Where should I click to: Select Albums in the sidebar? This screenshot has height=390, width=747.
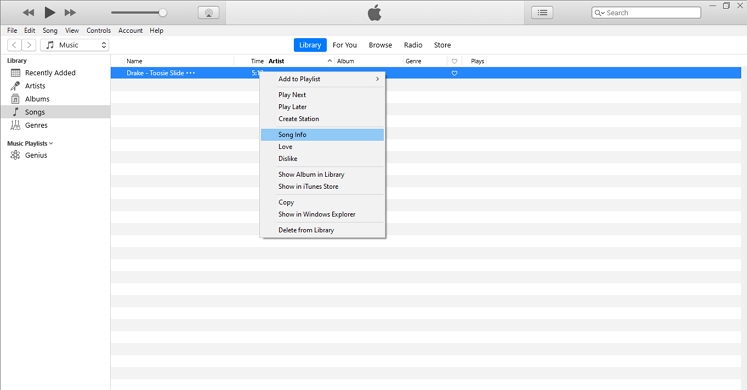[55, 99]
